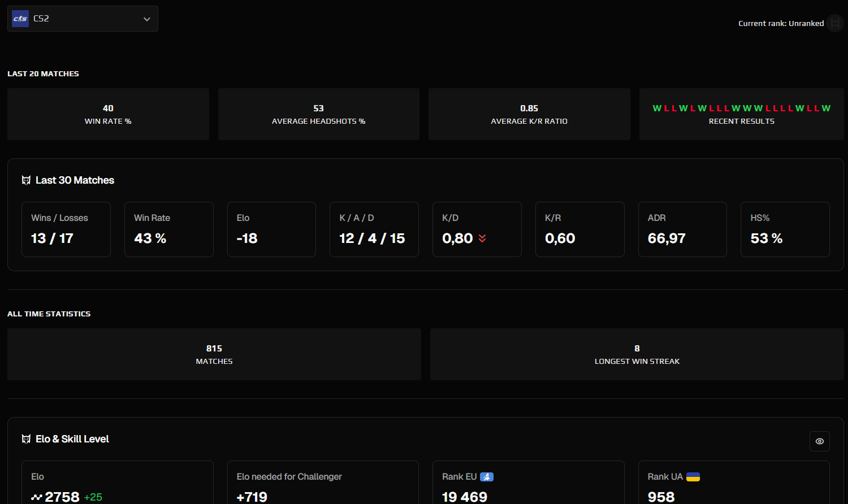Click the wolf icon beside Elo & Skill Level
The image size is (848, 504).
(26, 438)
